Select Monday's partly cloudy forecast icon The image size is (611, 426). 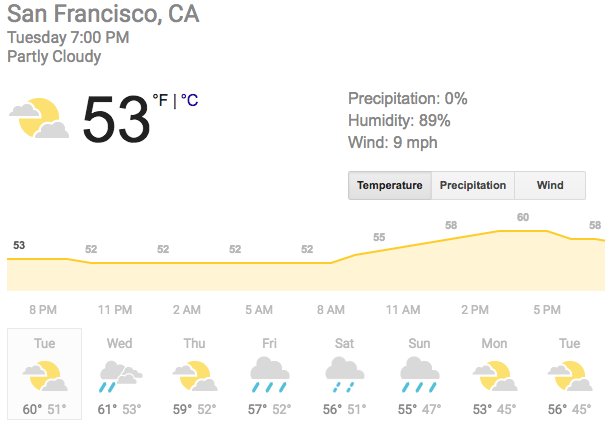coord(494,376)
